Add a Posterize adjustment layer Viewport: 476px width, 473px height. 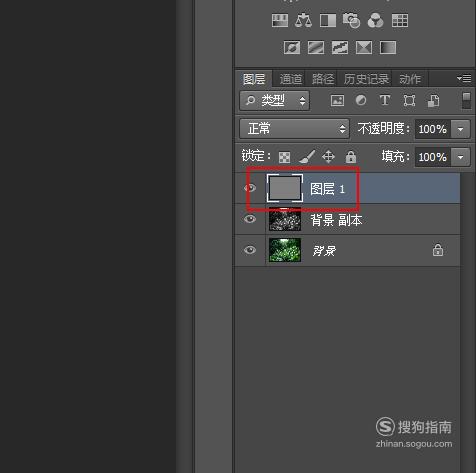pos(316,47)
